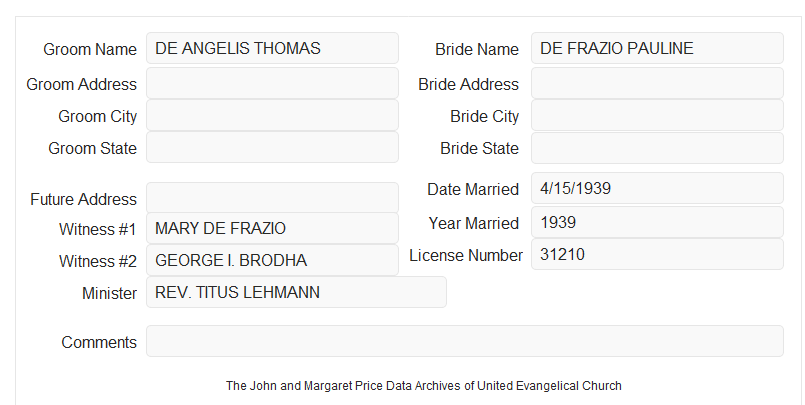Click the Bride Address input box
Screen dimensions: 805x405
[x=657, y=83]
